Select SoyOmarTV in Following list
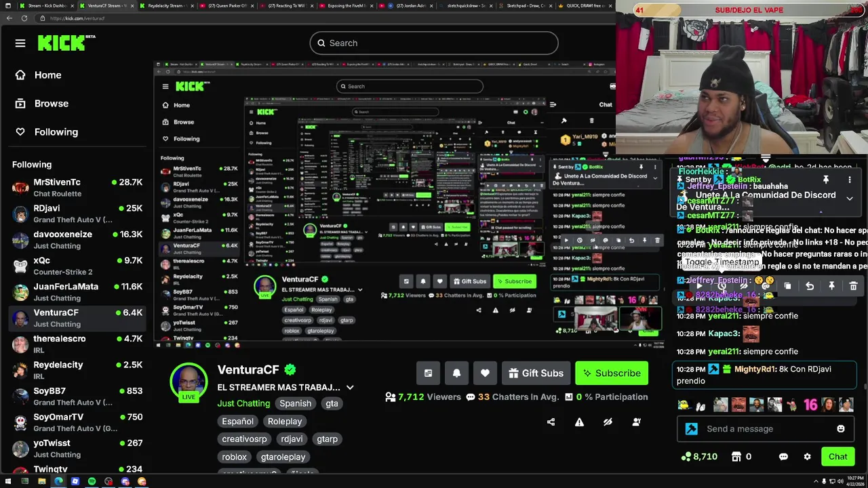This screenshot has height=488, width=868. tap(77, 422)
